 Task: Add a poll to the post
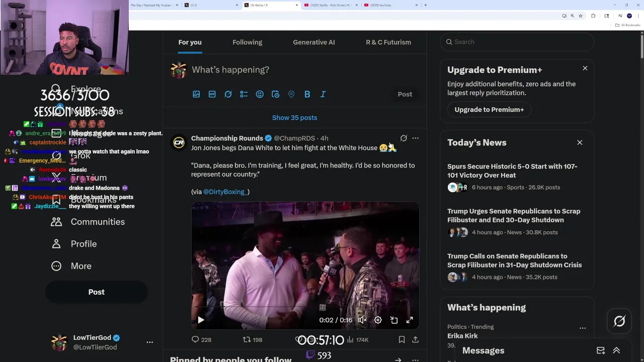click(x=244, y=94)
